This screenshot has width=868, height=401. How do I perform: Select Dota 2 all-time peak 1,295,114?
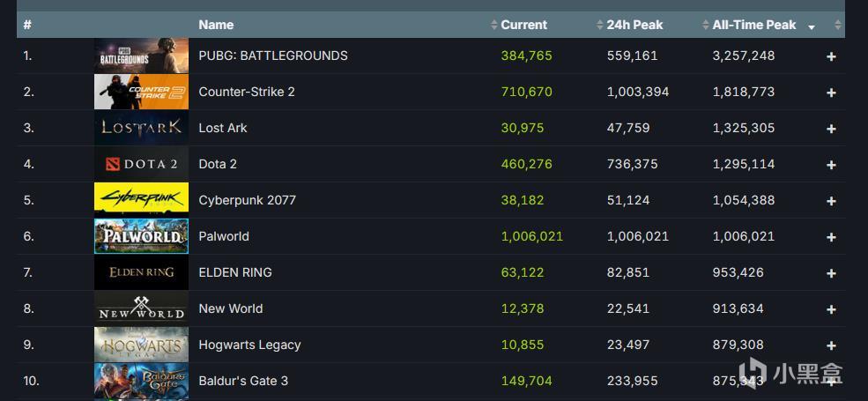pyautogui.click(x=744, y=164)
